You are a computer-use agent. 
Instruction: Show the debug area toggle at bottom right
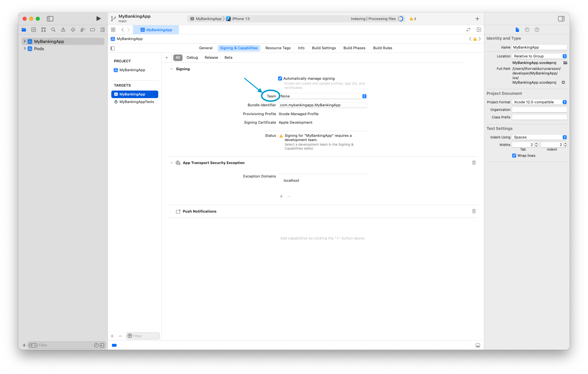click(x=478, y=345)
